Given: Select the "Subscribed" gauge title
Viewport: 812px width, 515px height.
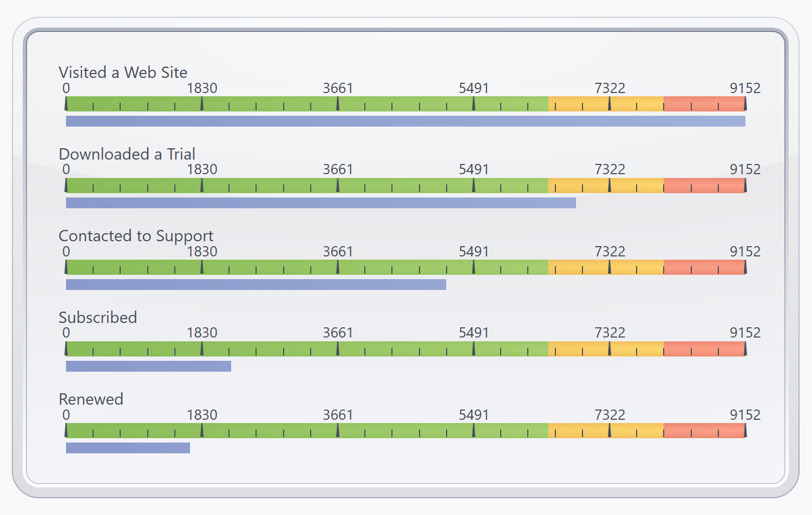Looking at the screenshot, I should point(97,318).
